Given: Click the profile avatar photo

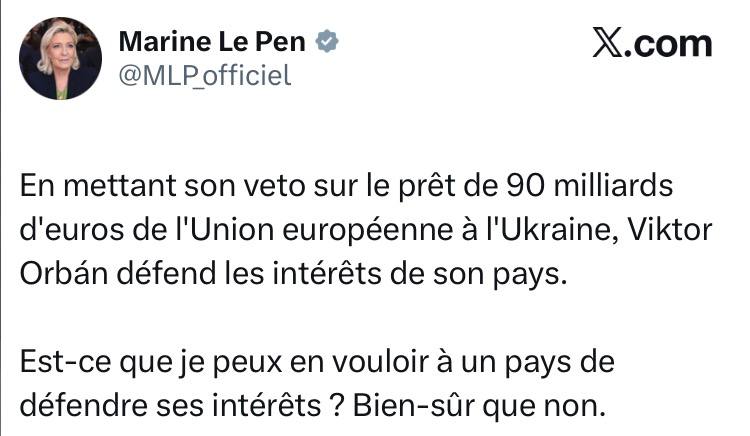Looking at the screenshot, I should [60, 57].
